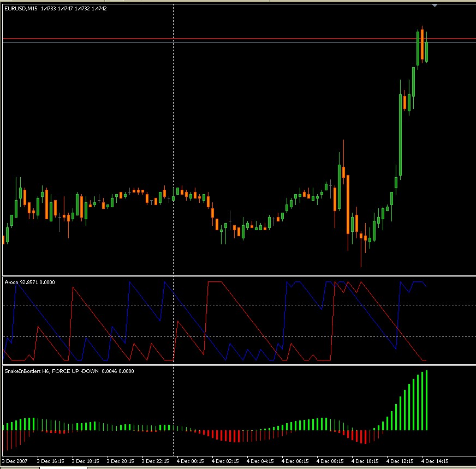Click the EURUSD,M15 chart title text
This screenshot has height=469, width=476.
tap(56, 9)
